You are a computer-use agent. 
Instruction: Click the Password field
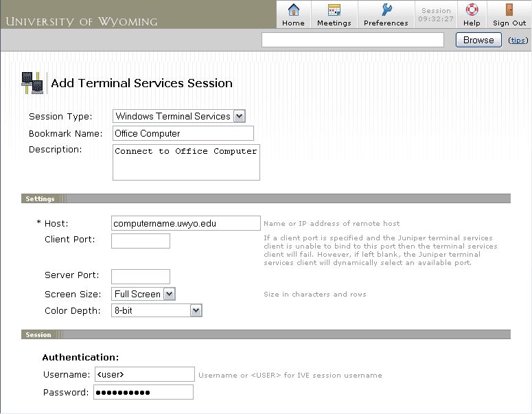[x=143, y=392]
